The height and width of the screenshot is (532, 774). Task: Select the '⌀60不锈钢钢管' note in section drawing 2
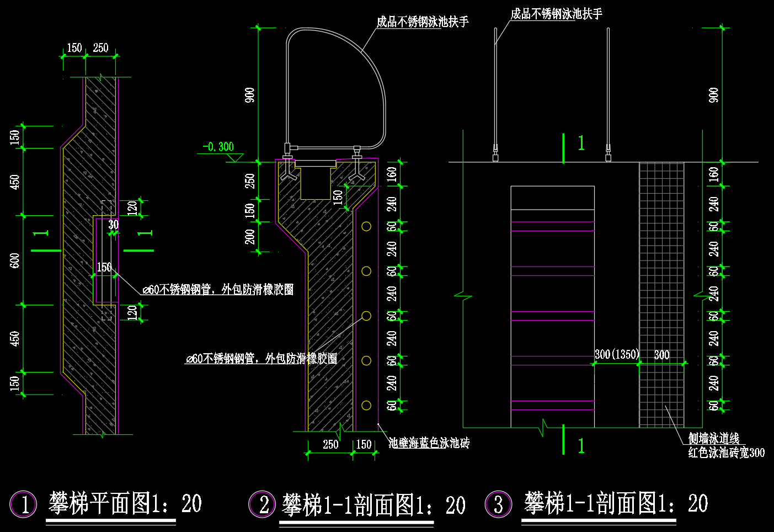[x=261, y=359]
